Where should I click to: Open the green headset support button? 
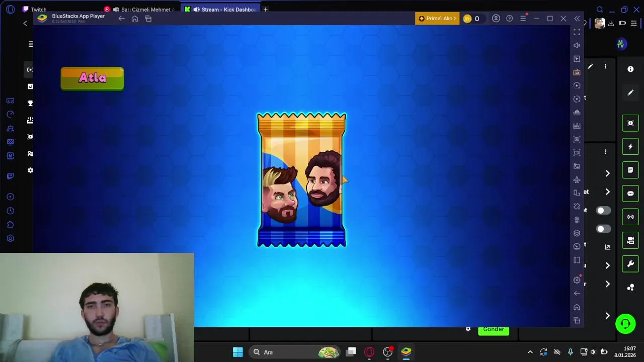tap(625, 324)
